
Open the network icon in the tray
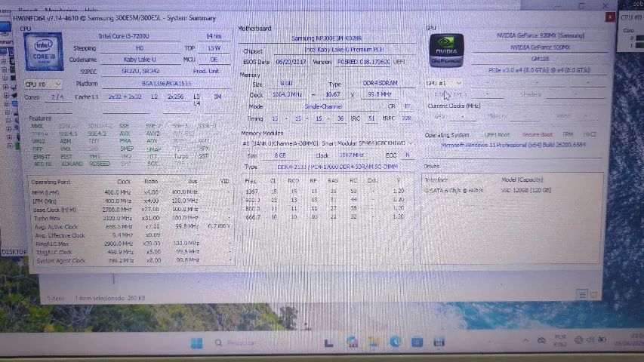pos(579,340)
